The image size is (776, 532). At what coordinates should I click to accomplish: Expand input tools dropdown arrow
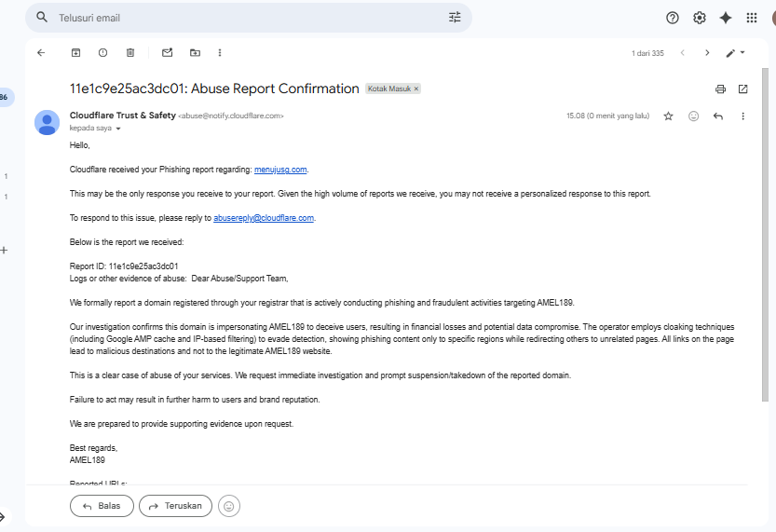point(742,52)
